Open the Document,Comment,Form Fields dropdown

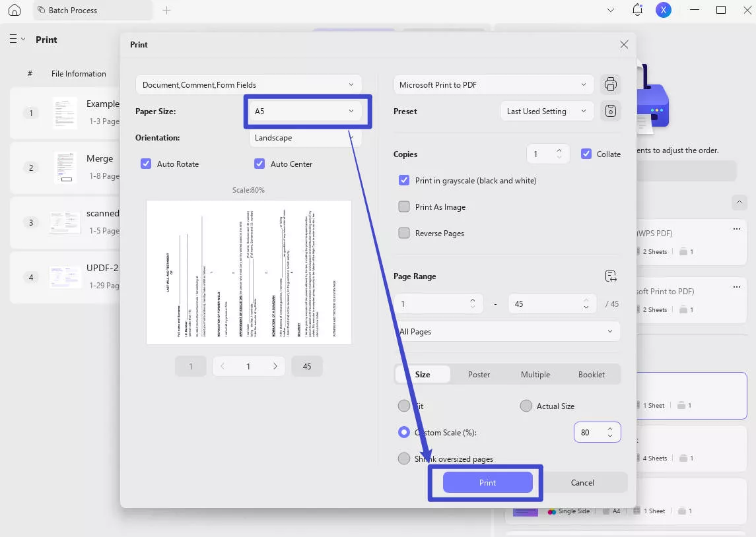pos(248,84)
